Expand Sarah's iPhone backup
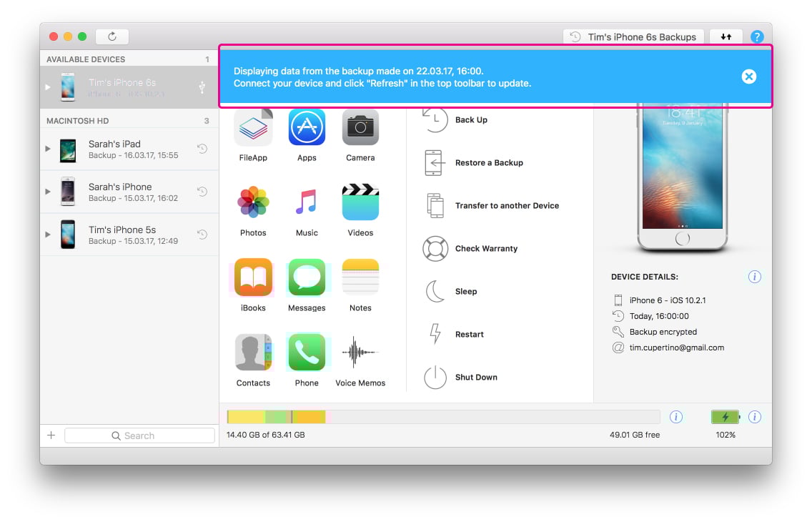This screenshot has width=812, height=522. tap(48, 192)
